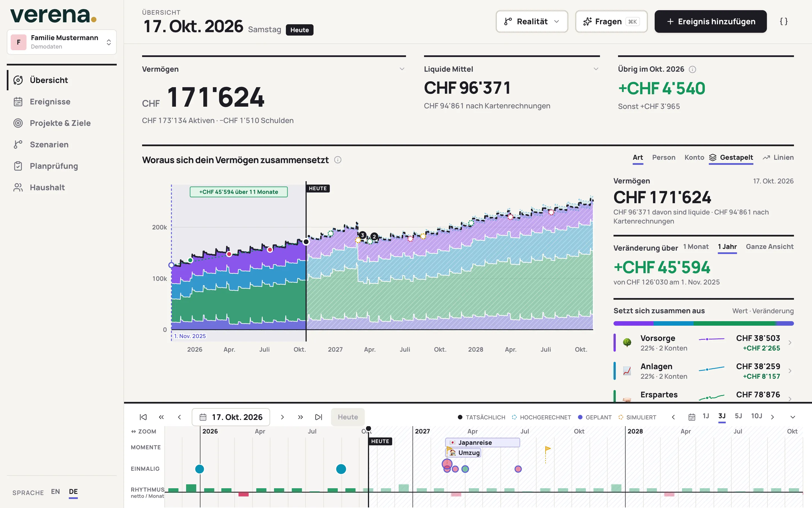Click the info icon next to Übrig im Okt. 2026

(x=692, y=69)
